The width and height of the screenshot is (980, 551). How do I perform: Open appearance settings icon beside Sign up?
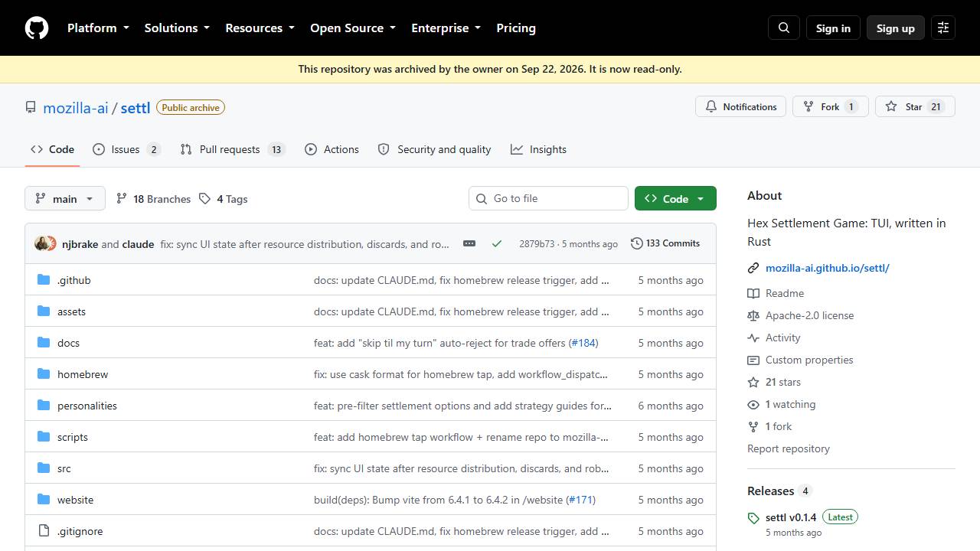(943, 28)
